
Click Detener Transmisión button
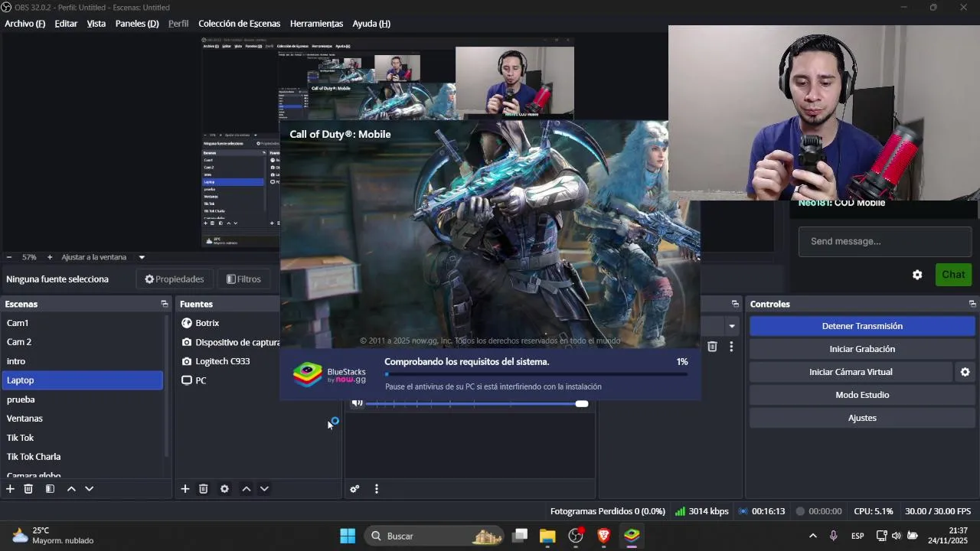[x=862, y=326]
